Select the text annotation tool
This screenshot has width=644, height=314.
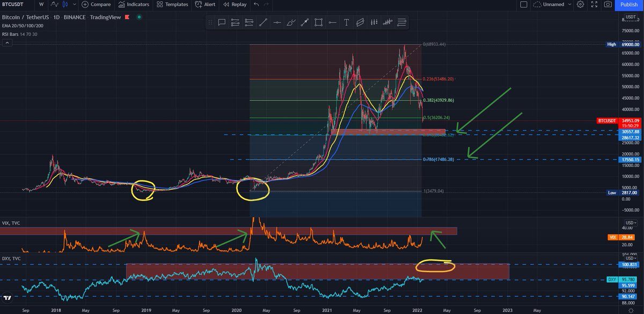point(347,23)
